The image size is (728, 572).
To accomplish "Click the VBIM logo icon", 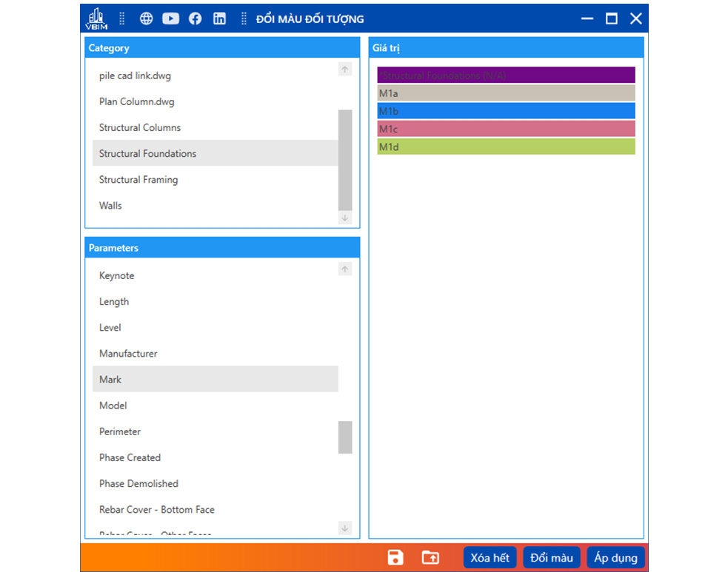I will 97,18.
